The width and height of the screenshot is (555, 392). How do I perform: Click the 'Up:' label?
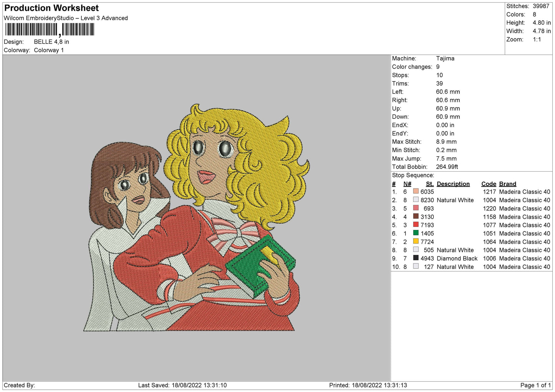(397, 109)
